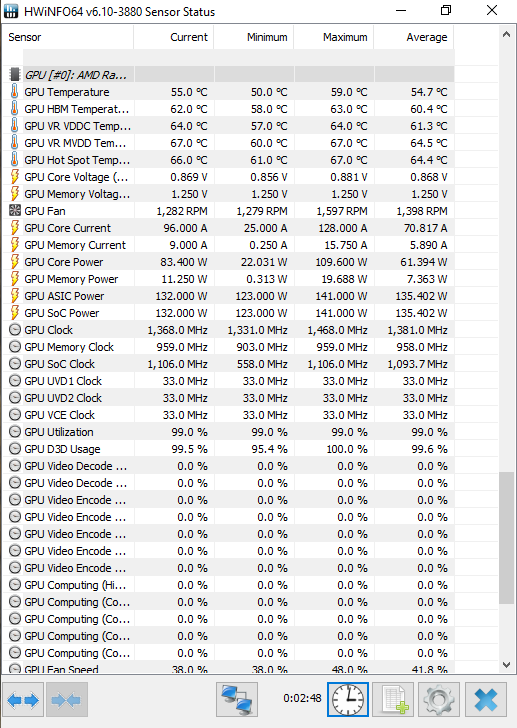517x728 pixels.
Task: Click icon beside GPU D3D Usage
Action: tap(15, 448)
